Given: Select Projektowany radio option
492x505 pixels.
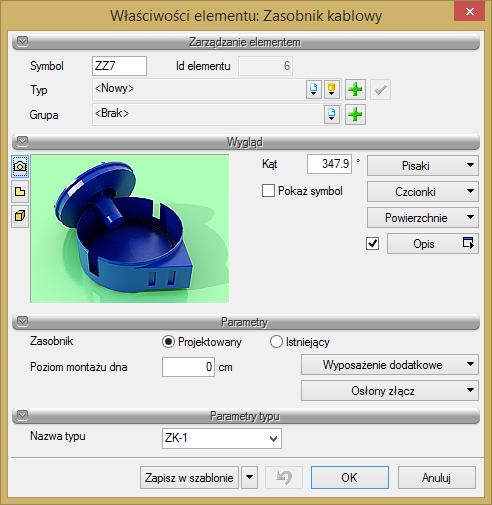Looking at the screenshot, I should coord(168,342).
